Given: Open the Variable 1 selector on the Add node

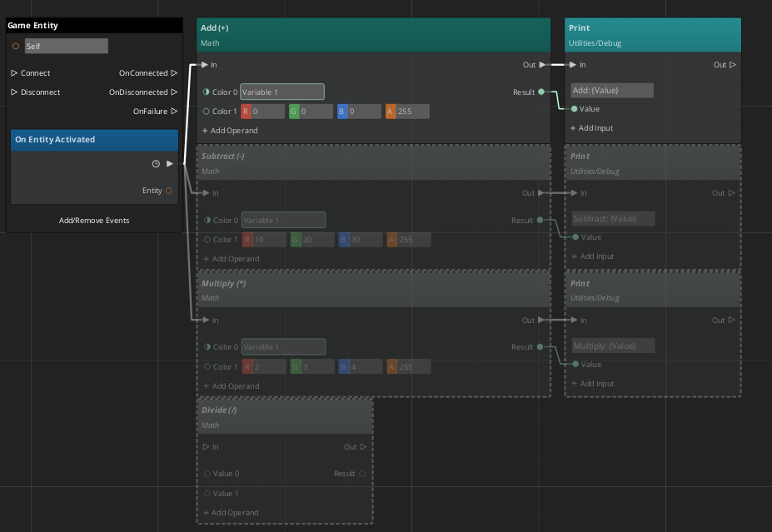Looking at the screenshot, I should pyautogui.click(x=281, y=92).
